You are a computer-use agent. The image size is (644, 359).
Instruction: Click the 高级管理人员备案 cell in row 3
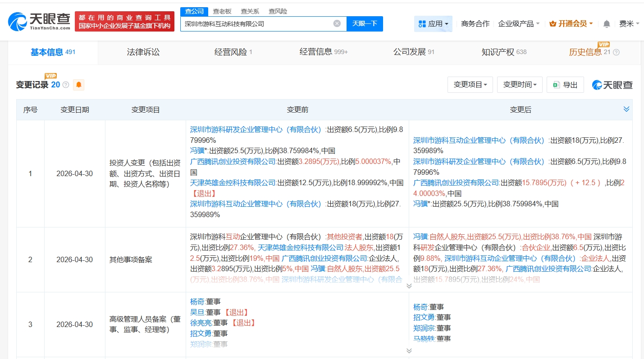click(145, 325)
